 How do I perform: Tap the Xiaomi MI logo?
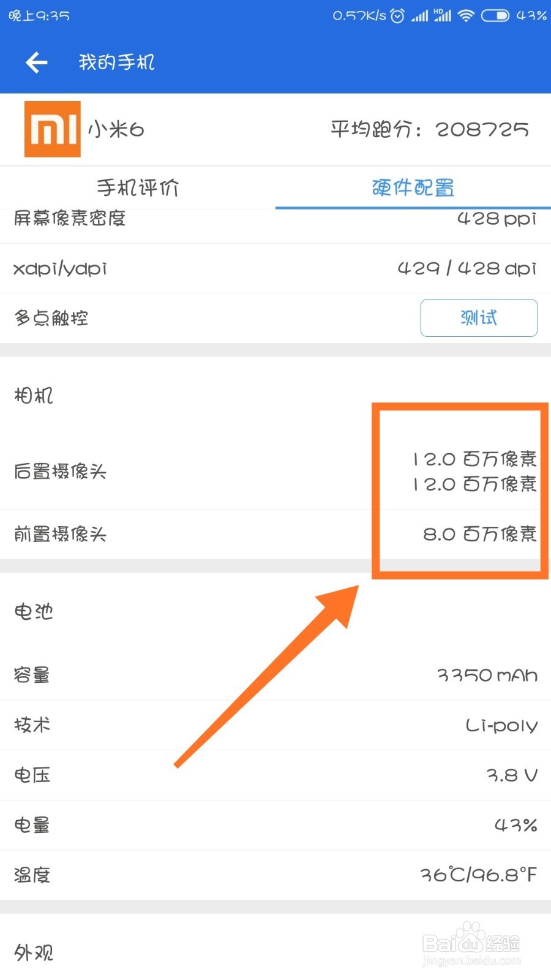(x=53, y=129)
